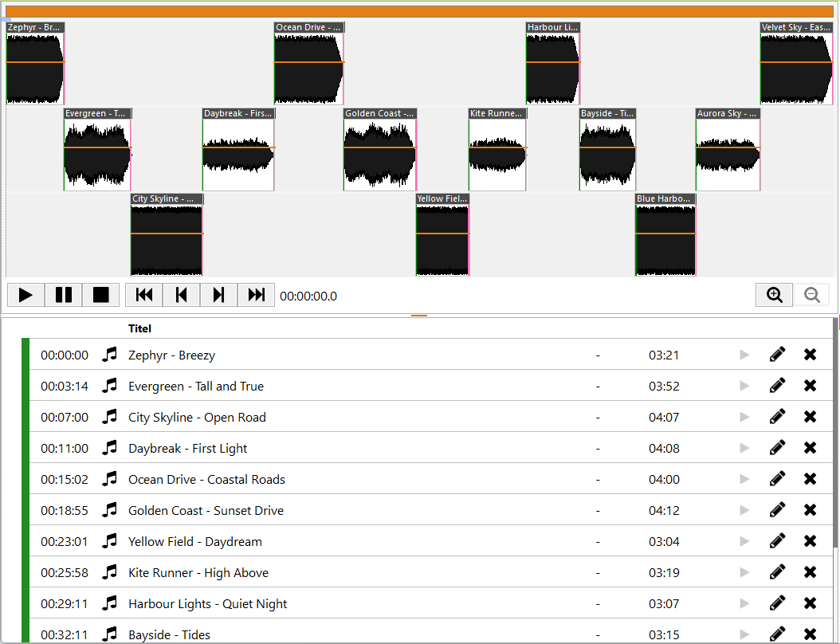Edit Daybreak - First Light entry
The height and width of the screenshot is (644, 840).
(x=777, y=448)
